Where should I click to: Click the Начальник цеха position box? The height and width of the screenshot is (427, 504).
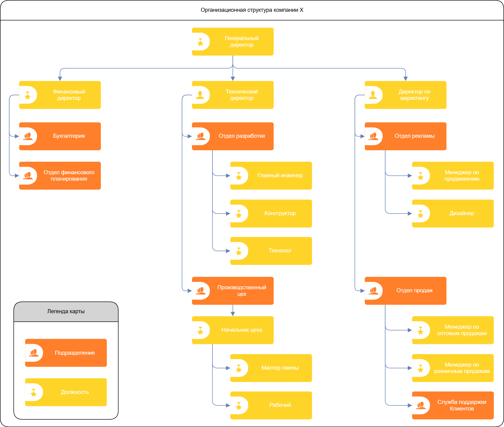pyautogui.click(x=242, y=330)
